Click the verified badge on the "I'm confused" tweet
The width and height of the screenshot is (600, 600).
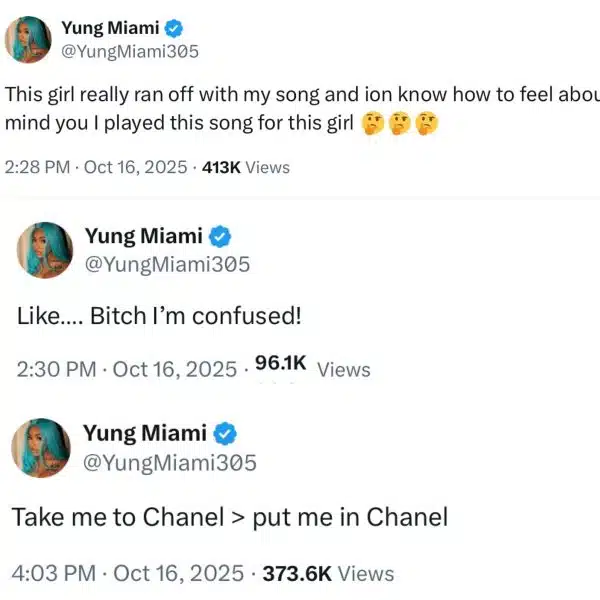[219, 237]
